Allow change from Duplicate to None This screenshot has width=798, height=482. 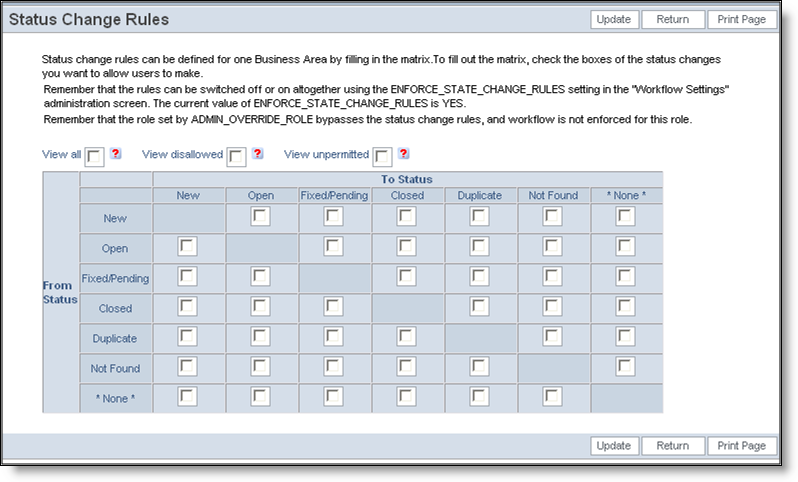tap(625, 336)
